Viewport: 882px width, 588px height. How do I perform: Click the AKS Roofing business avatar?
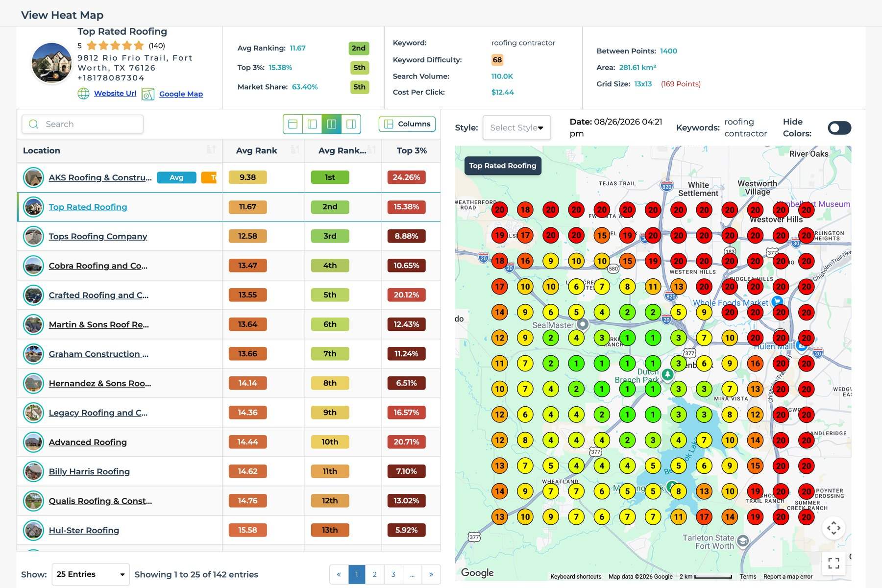coord(34,177)
